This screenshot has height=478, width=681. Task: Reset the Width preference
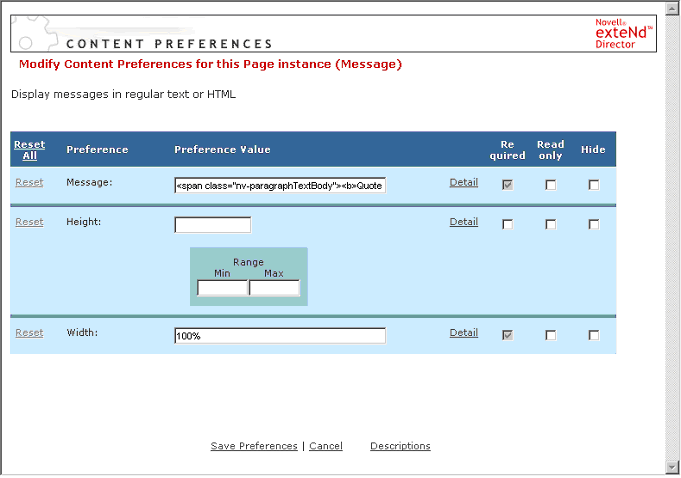click(x=30, y=333)
